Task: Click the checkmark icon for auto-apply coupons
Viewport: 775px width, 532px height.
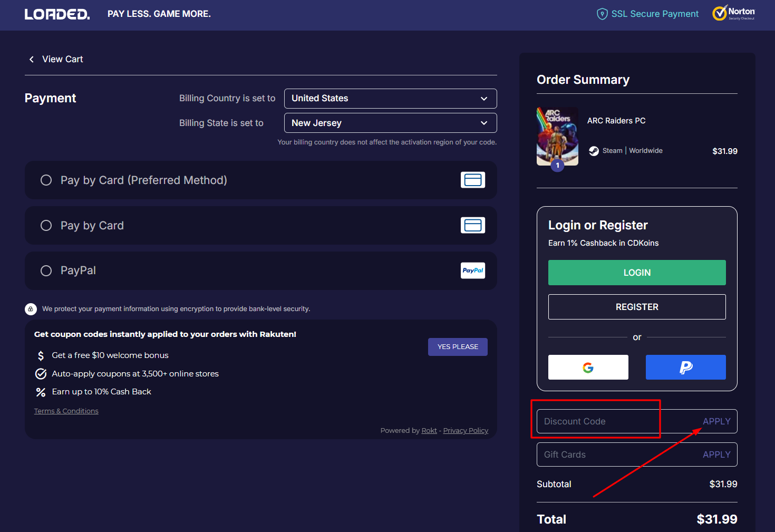Action: tap(41, 374)
